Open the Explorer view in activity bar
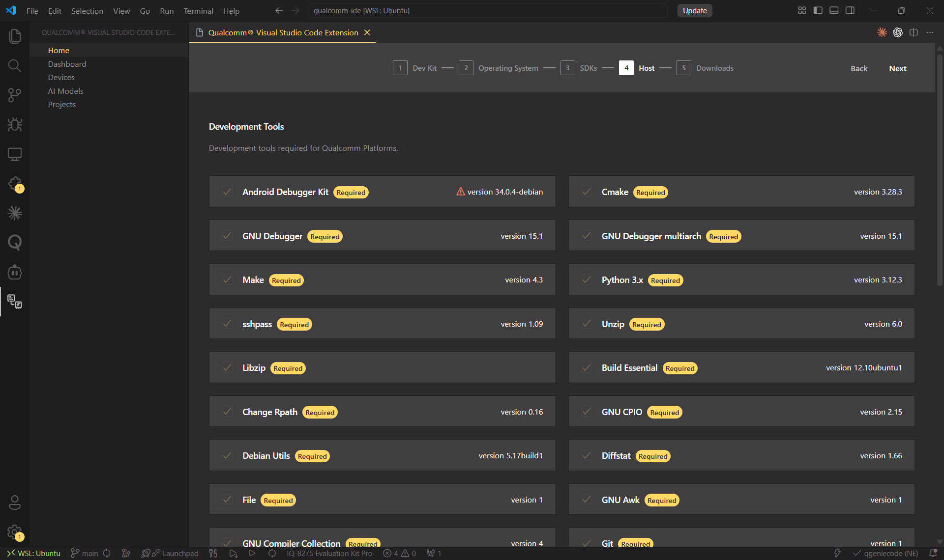 (15, 36)
